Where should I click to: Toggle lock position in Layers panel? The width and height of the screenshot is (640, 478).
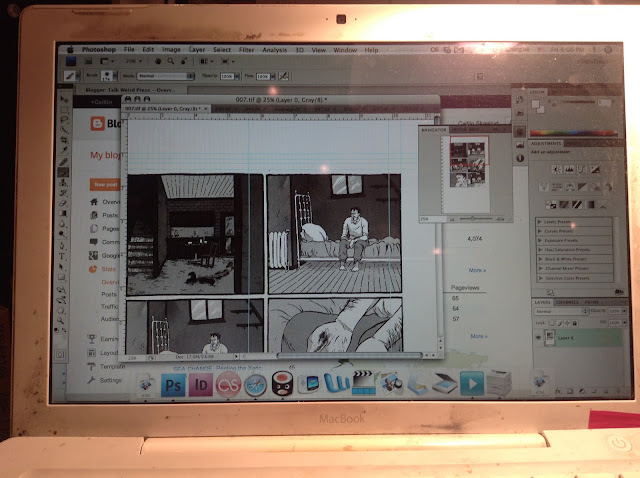[567, 323]
